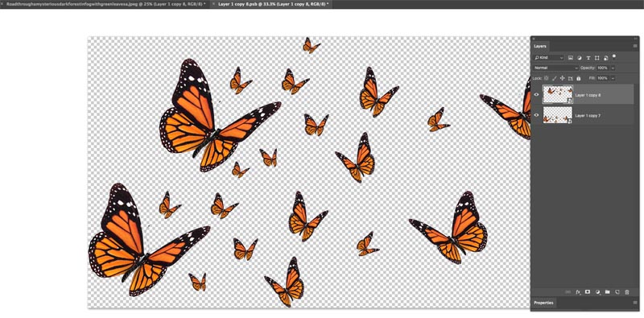
Task: Collapse the Layers panel double-arrow icon
Action: coord(635,39)
